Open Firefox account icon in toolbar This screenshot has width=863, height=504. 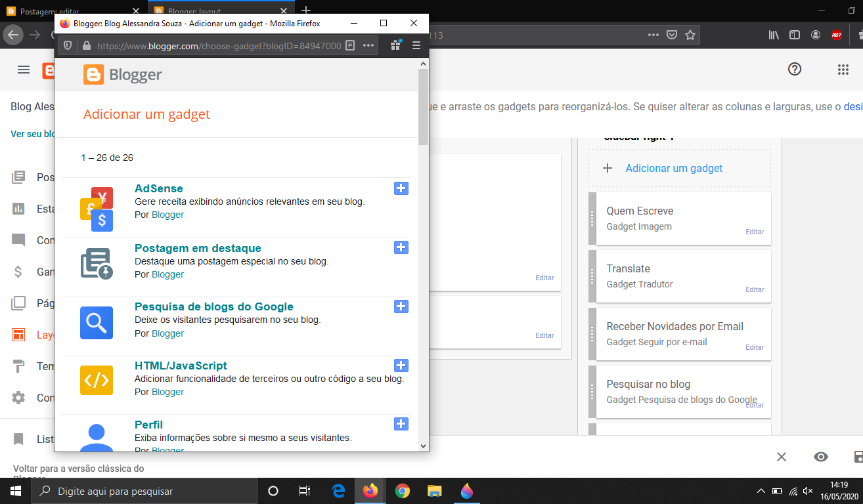pyautogui.click(x=816, y=35)
